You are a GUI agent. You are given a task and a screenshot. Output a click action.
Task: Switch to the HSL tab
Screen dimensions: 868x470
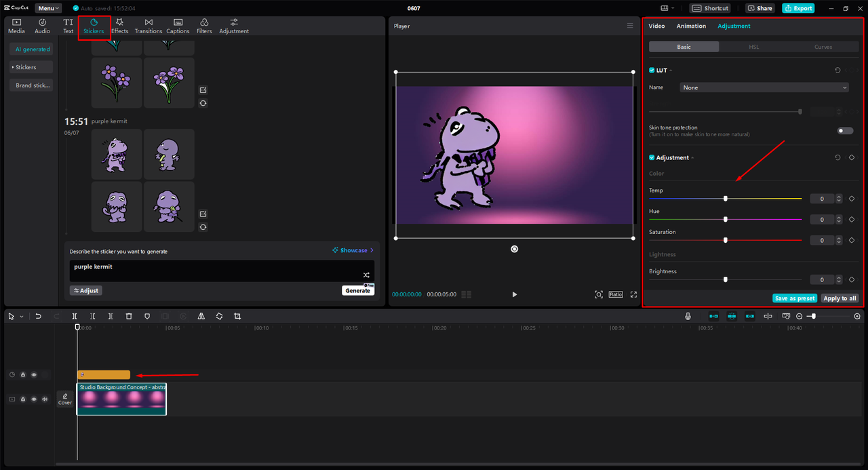coord(753,47)
